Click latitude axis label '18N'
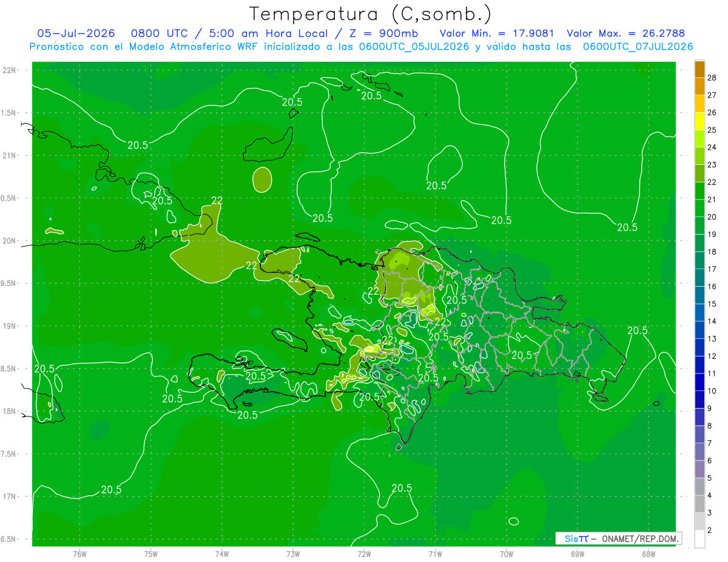 click(x=9, y=412)
